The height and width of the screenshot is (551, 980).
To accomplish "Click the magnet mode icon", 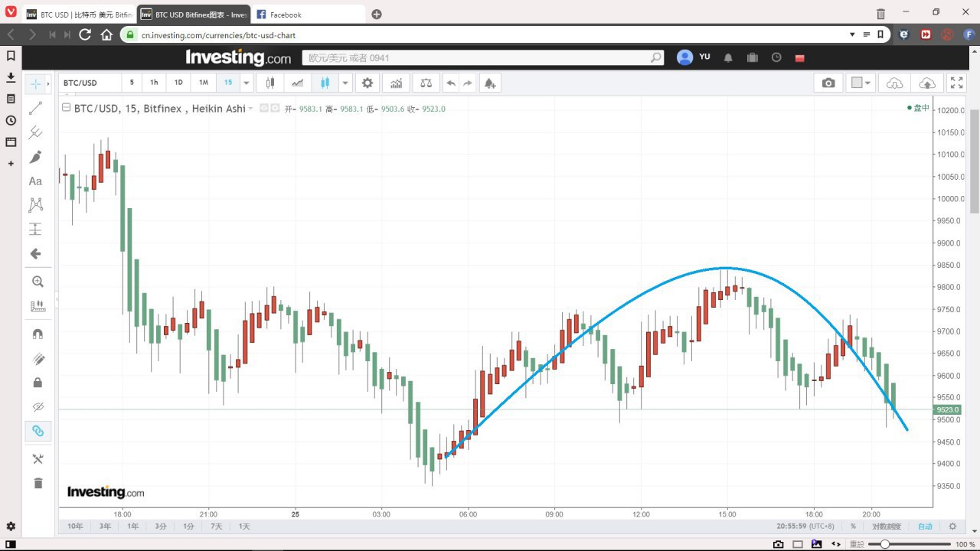I will click(38, 334).
